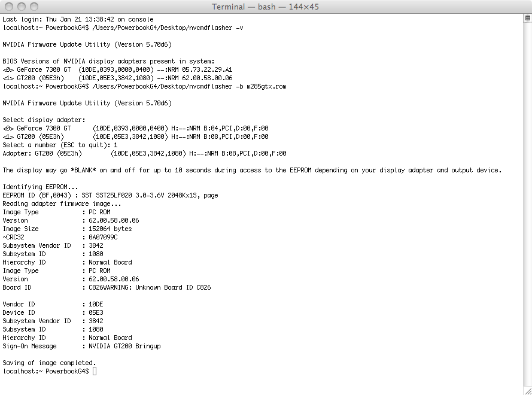532x395 pixels.
Task: Click the split pane icon above scrollbar
Action: coord(528,19)
